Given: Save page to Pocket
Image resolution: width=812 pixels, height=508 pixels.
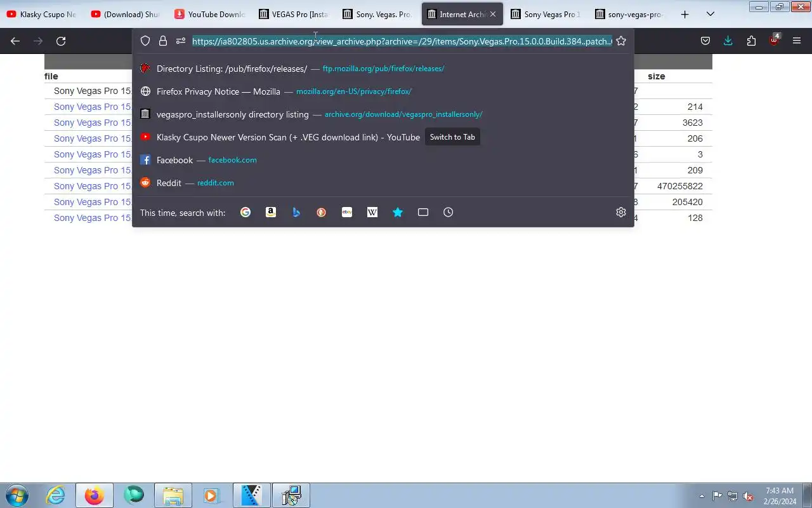Looking at the screenshot, I should coord(705,41).
